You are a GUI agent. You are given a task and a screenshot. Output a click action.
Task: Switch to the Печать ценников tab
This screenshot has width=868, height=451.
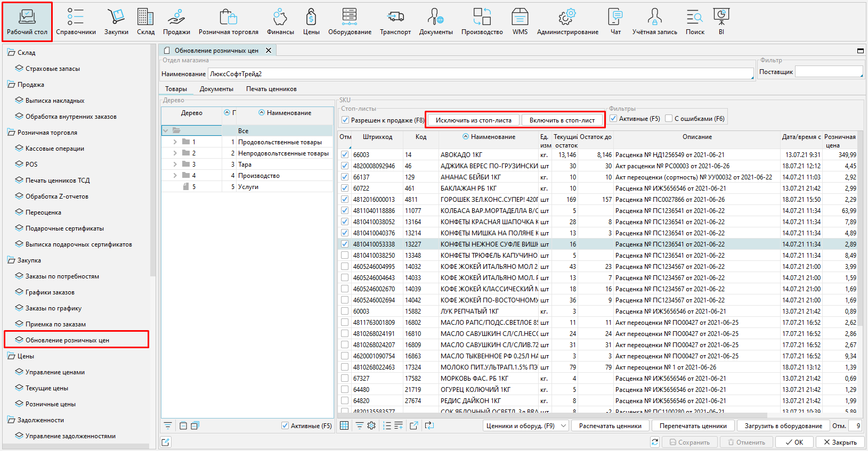(271, 89)
